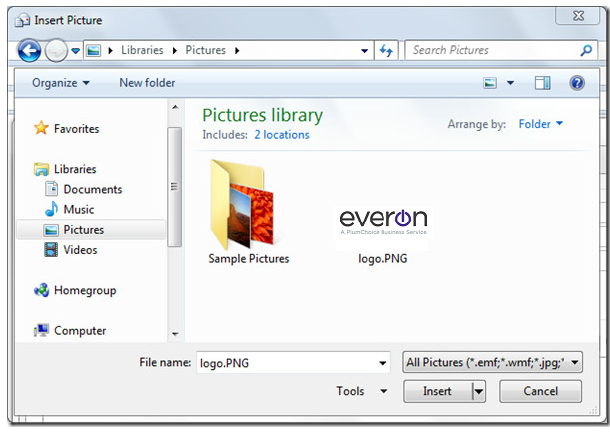Select Homegroup in navigation pane
This screenshot has width=610, height=432.
85,290
